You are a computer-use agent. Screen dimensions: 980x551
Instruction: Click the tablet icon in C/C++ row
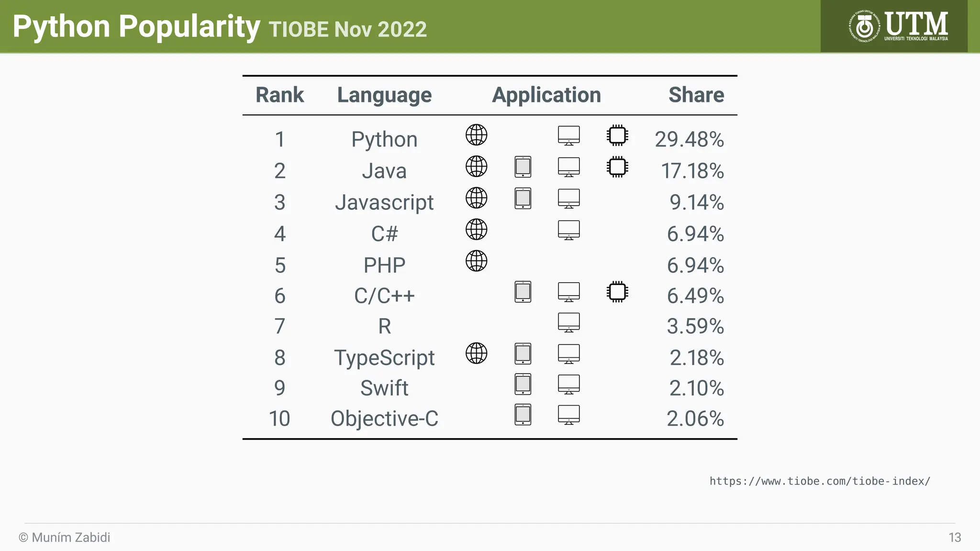pyautogui.click(x=523, y=292)
